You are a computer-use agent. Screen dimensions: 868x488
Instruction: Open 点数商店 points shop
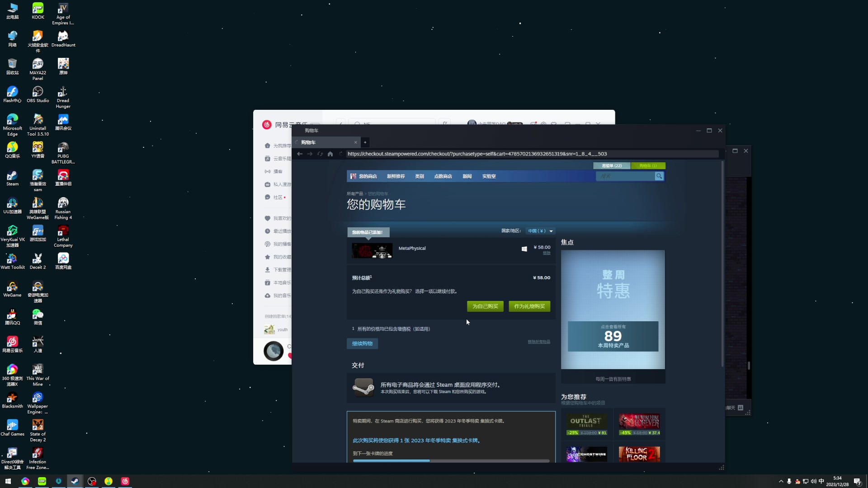[x=443, y=176]
